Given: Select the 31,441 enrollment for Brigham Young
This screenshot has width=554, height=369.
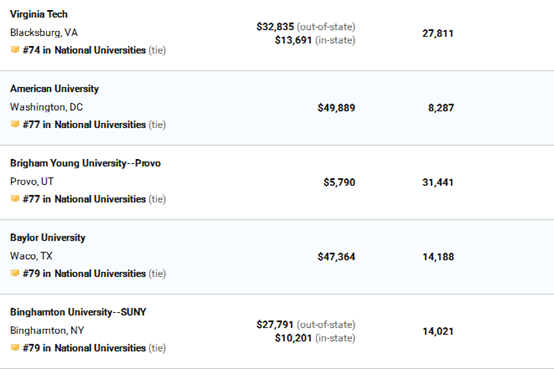Looking at the screenshot, I should 438,182.
